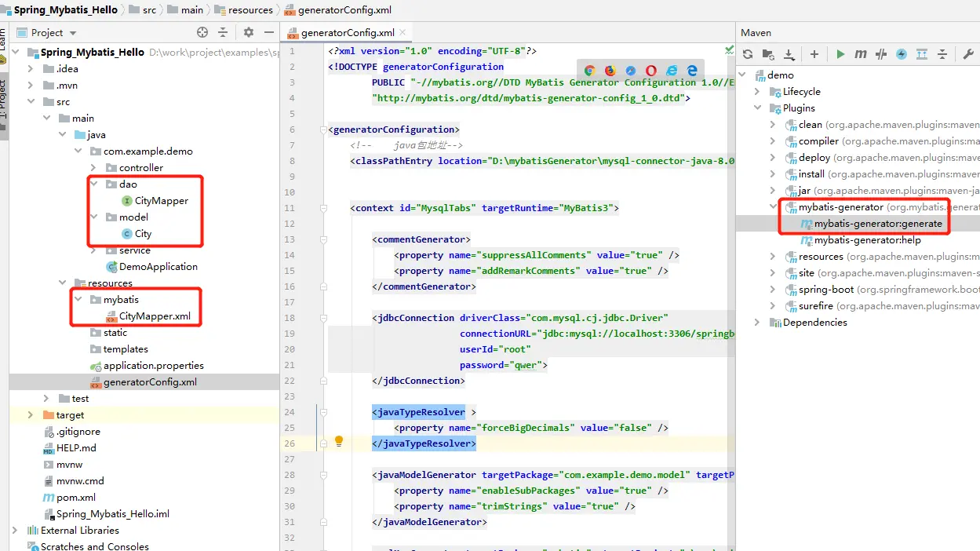This screenshot has height=551, width=980.
Task: Click javaTypeResolver opening tag on line 24
Action: coord(418,411)
